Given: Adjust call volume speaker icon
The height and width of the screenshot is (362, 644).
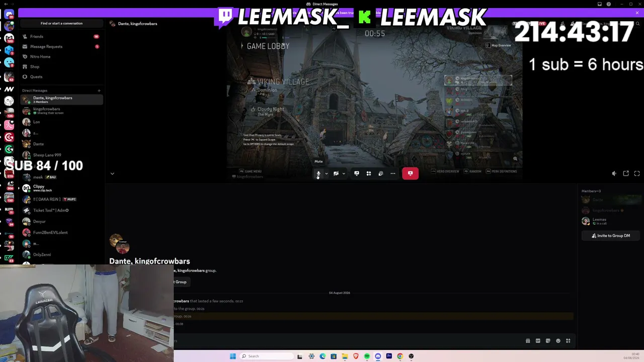Looking at the screenshot, I should pyautogui.click(x=614, y=173).
